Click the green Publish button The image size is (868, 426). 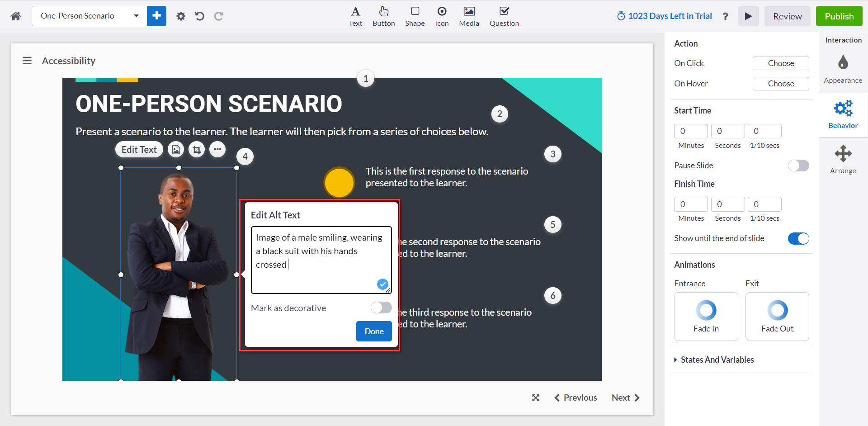point(839,16)
